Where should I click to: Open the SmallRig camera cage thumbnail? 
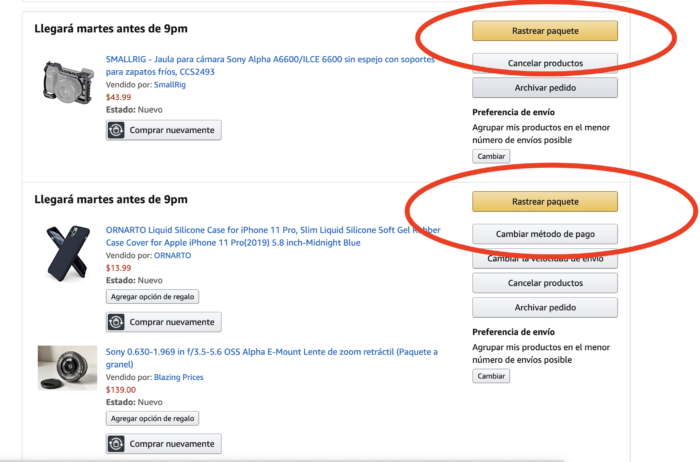(68, 83)
